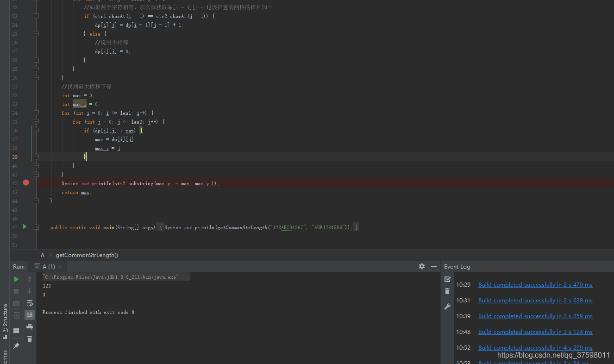This screenshot has width=614, height=364.
Task: Click the up arrow in console toolbar
Action: [30, 279]
